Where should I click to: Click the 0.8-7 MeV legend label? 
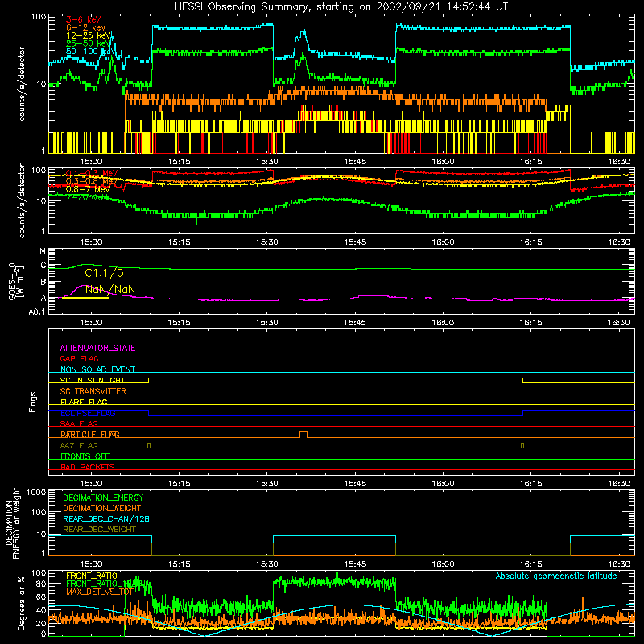pyautogui.click(x=88, y=189)
